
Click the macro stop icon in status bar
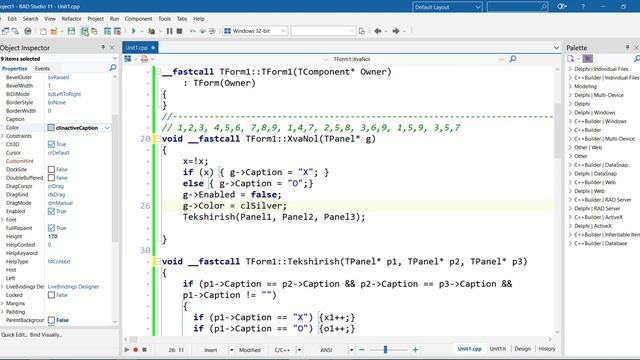click(x=144, y=350)
